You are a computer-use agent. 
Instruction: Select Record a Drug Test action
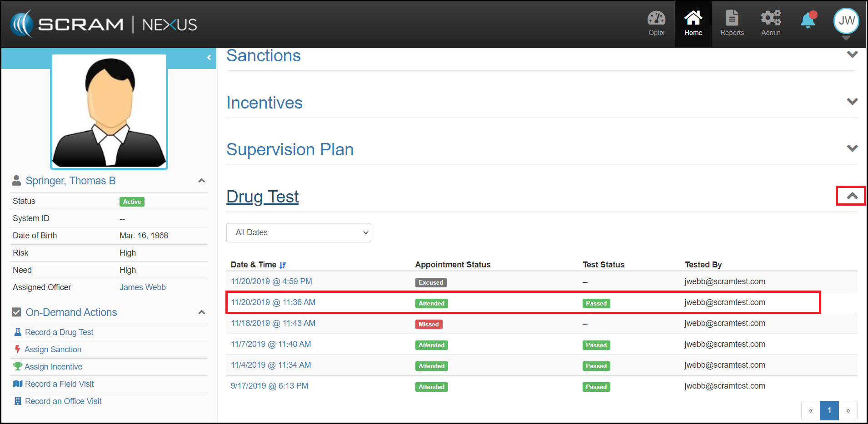(x=59, y=332)
